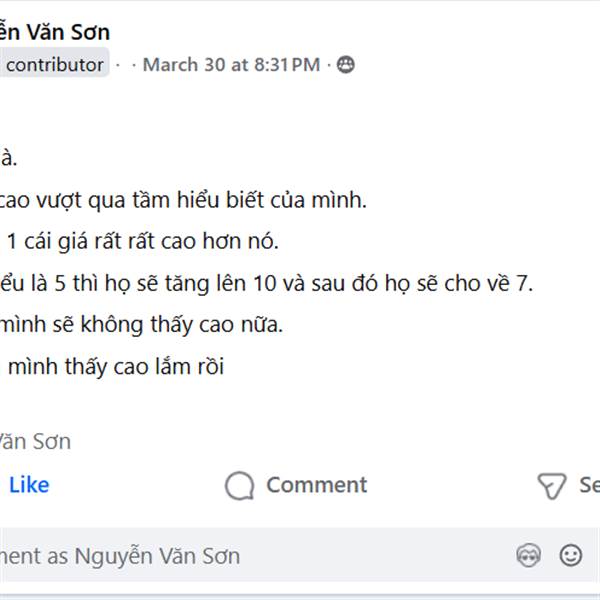The image size is (600, 600).
Task: Click the Comment speech bubble icon
Action: [239, 486]
